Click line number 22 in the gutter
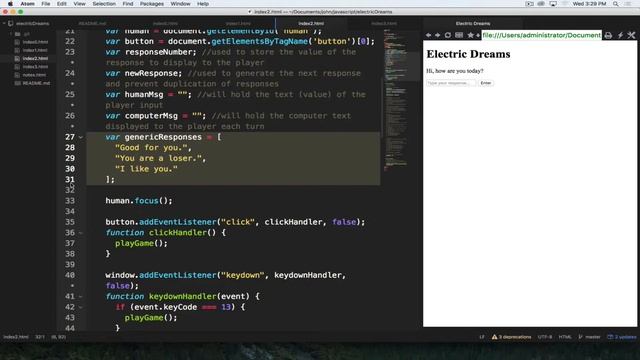 (x=70, y=41)
